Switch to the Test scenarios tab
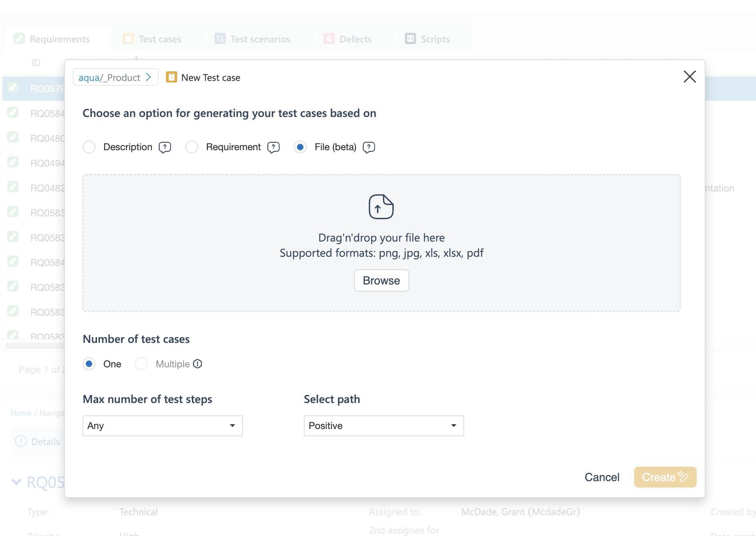This screenshot has width=756, height=536. (260, 39)
